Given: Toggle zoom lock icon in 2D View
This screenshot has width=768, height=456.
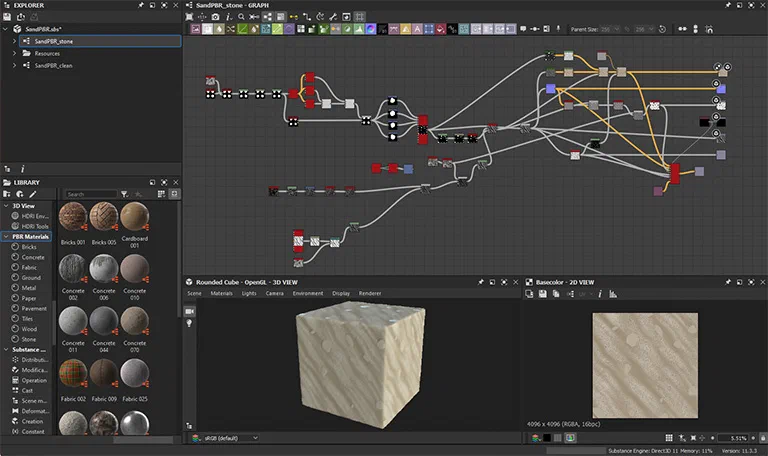Looking at the screenshot, I should (x=763, y=438).
